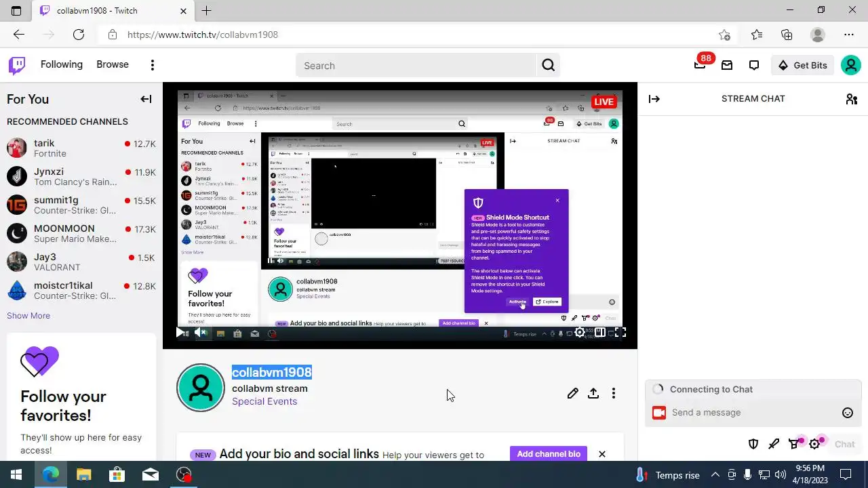Open Edge Collections icon
Screen dimensions: 868x488
point(787,35)
